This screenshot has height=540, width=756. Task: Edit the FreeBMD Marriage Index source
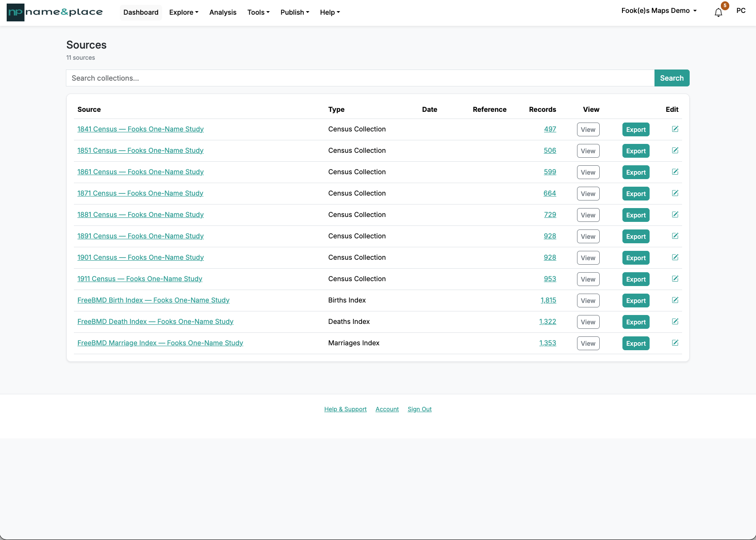pos(675,343)
